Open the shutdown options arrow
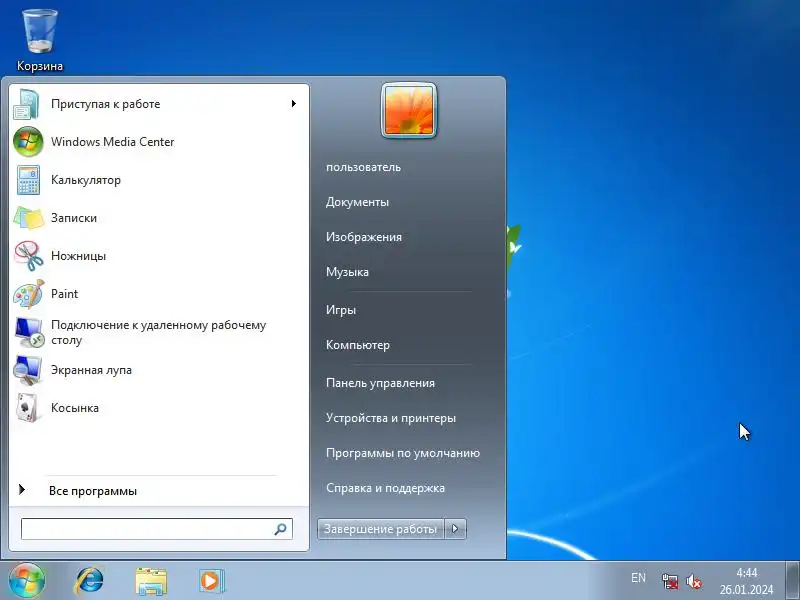800x600 pixels. coord(456,529)
